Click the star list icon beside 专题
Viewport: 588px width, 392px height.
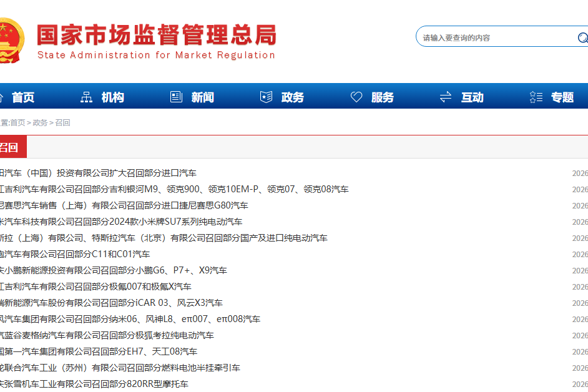(536, 97)
